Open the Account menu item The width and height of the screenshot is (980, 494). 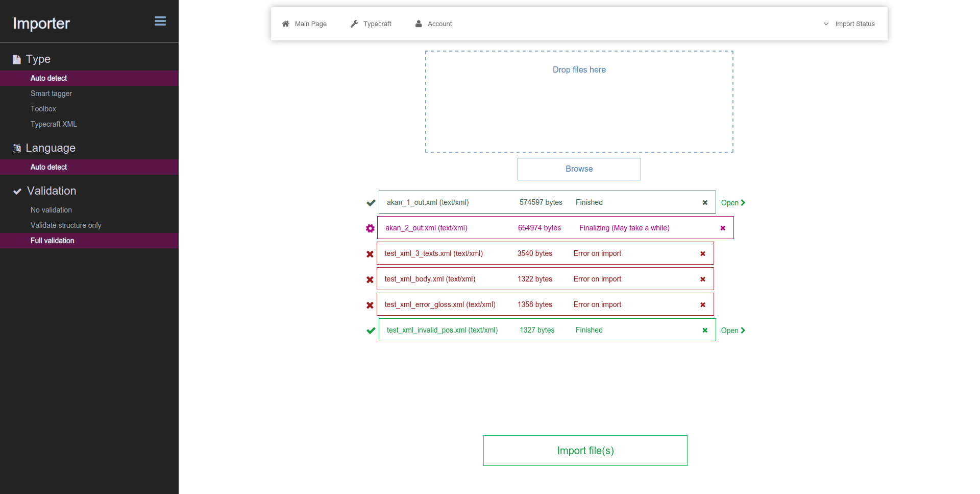pyautogui.click(x=434, y=23)
